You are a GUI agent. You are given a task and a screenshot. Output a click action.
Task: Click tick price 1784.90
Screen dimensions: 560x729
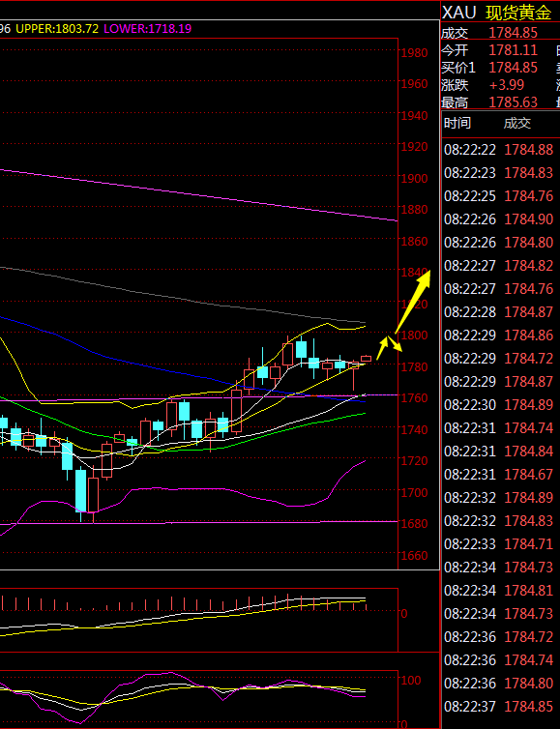pos(529,219)
